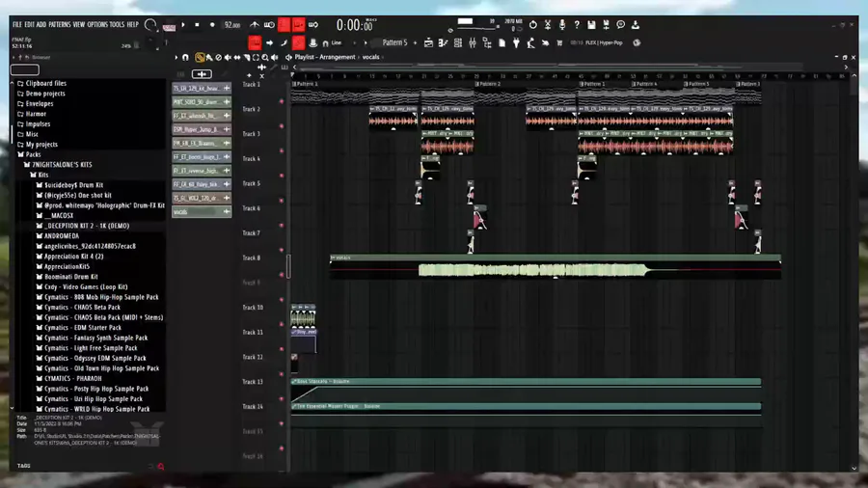
Task: Toggle loop recording icon
Action: [x=313, y=25]
